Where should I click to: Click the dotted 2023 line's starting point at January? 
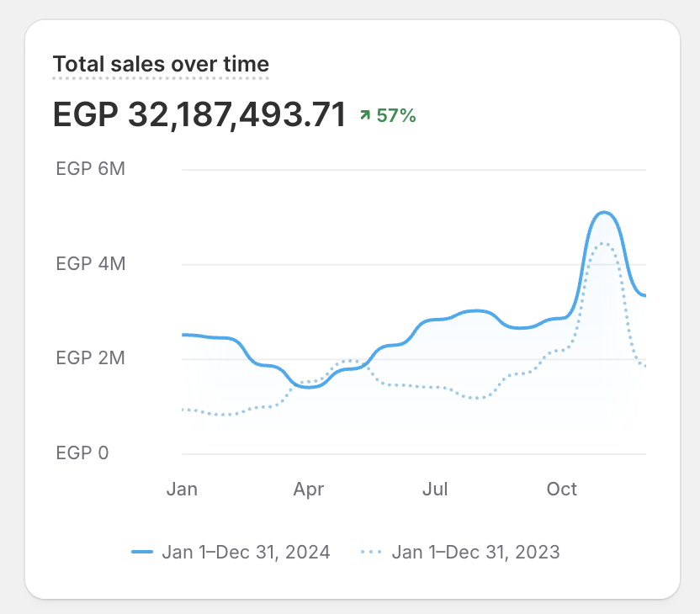point(183,410)
